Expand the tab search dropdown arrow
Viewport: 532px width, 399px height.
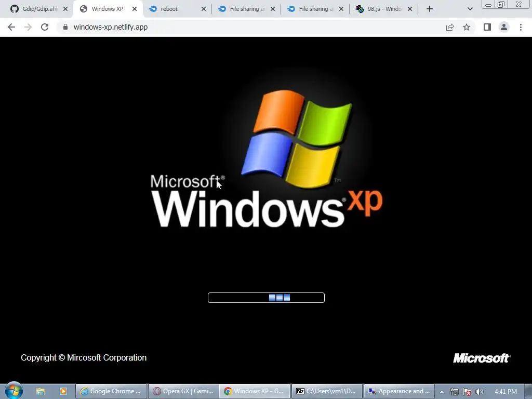[470, 9]
